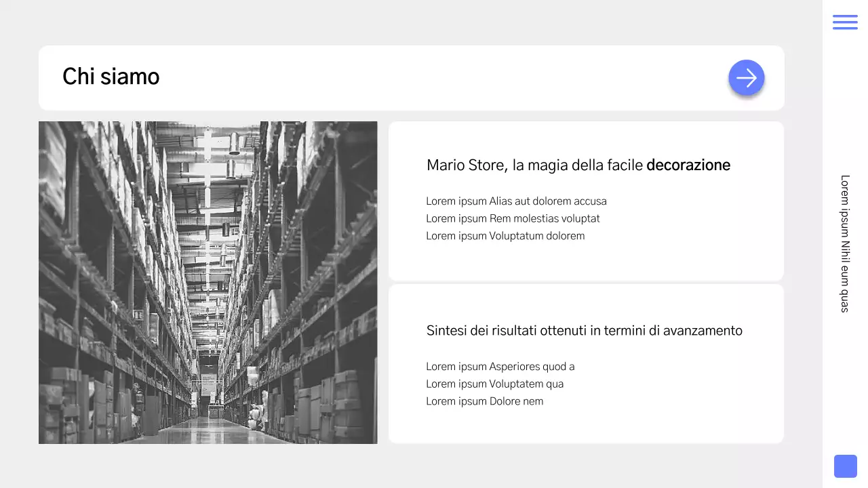Click the blue arrow navigation icon
This screenshot has width=868, height=488.
point(746,77)
